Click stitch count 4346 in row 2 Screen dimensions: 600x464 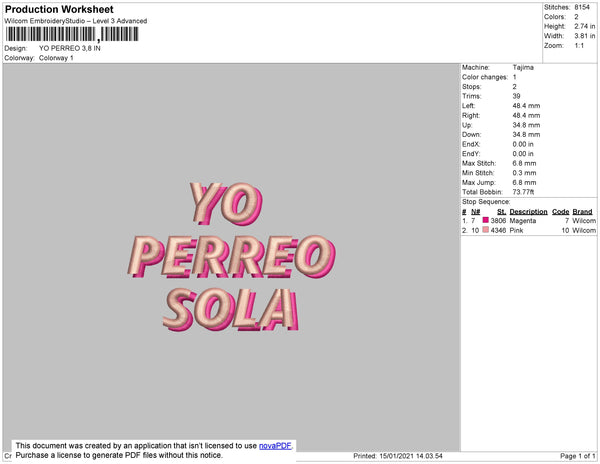pyautogui.click(x=498, y=230)
